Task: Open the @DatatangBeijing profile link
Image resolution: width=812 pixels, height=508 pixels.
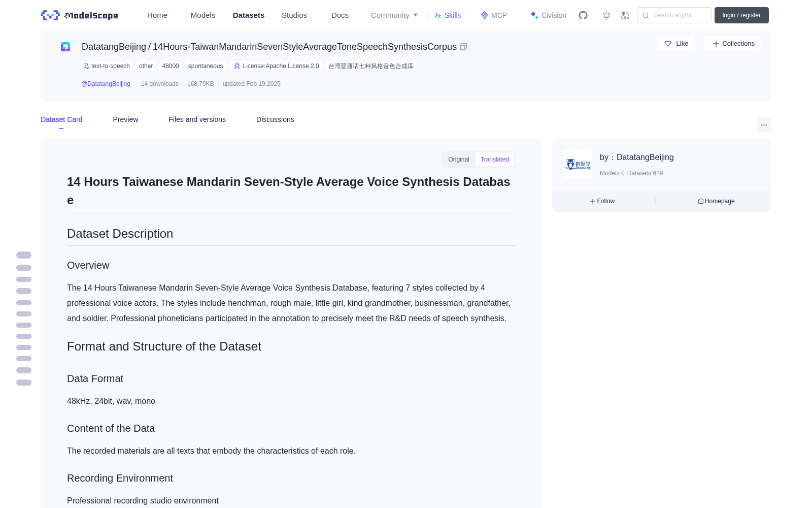Action: 106,84
